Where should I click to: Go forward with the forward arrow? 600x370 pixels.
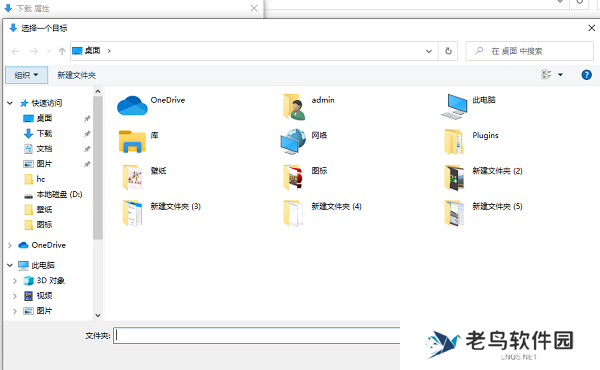coord(34,51)
